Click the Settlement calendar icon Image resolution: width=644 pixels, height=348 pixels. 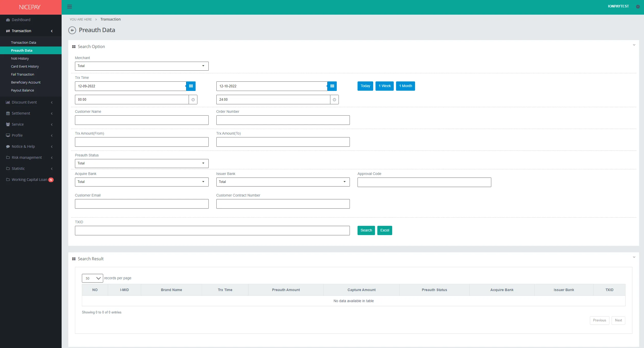pyautogui.click(x=8, y=113)
